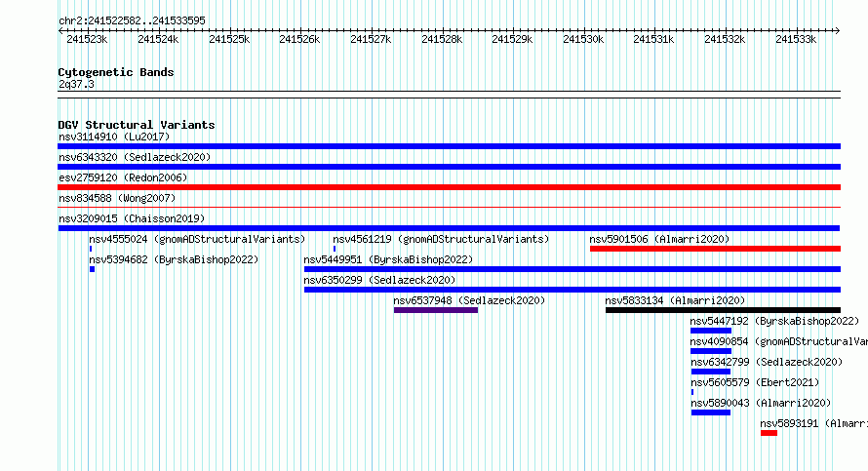
Task: Click the 241529k ruler tick label
Action: 512,39
